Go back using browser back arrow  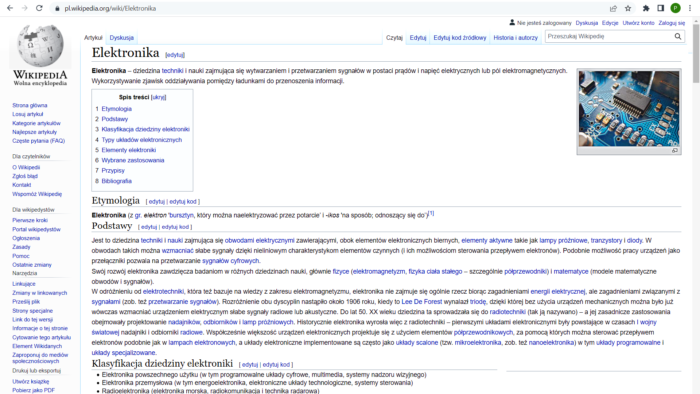click(10, 8)
